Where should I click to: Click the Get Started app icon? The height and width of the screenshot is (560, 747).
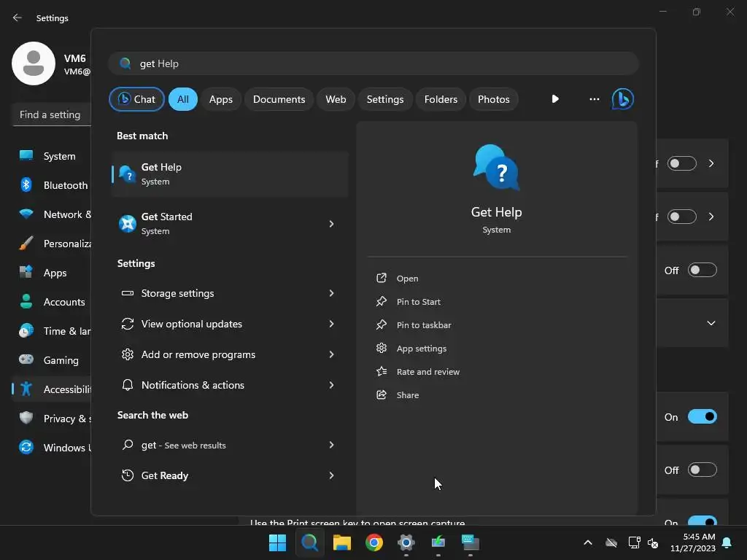(128, 223)
